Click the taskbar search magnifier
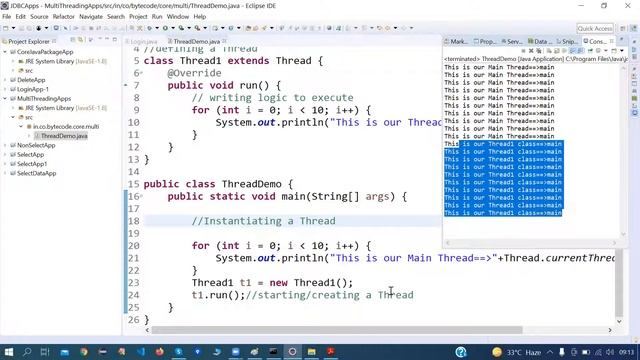This screenshot has height=360, width=640. tap(27, 352)
